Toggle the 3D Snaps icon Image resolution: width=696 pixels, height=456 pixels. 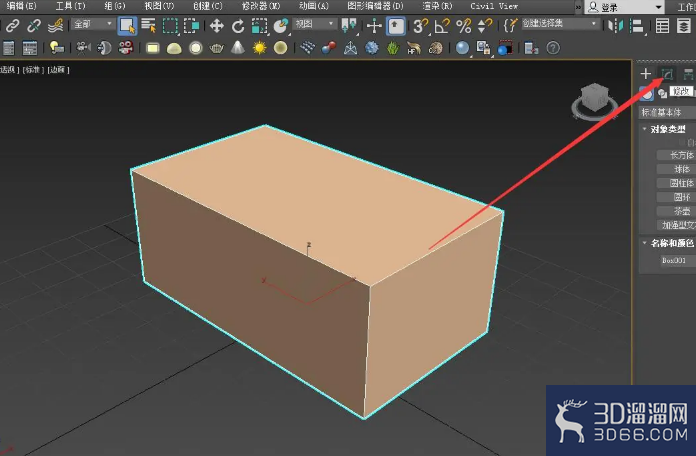point(420,26)
